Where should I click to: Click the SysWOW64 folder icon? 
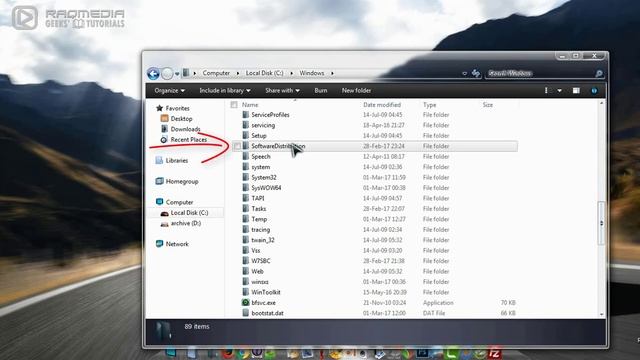point(245,188)
